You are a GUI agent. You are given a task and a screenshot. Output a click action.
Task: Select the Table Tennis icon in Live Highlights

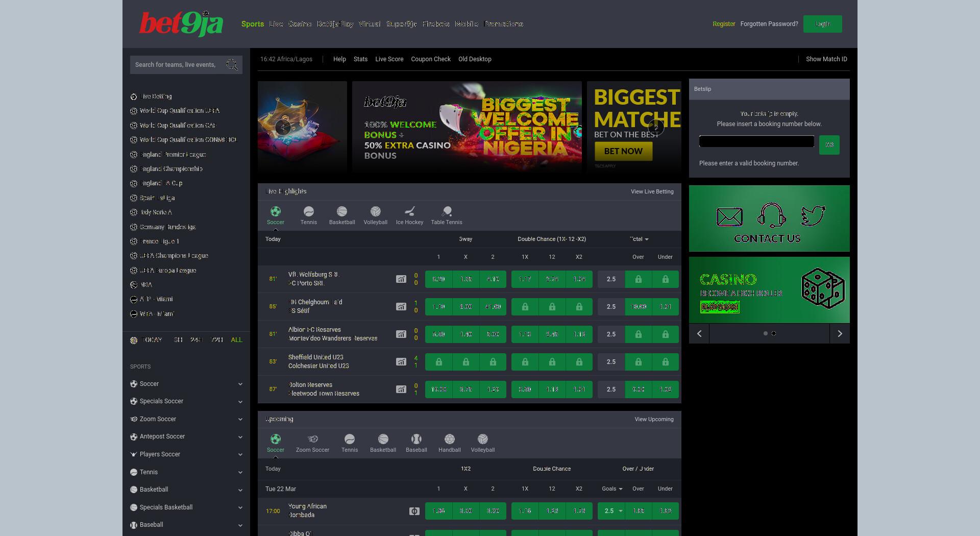447,211
